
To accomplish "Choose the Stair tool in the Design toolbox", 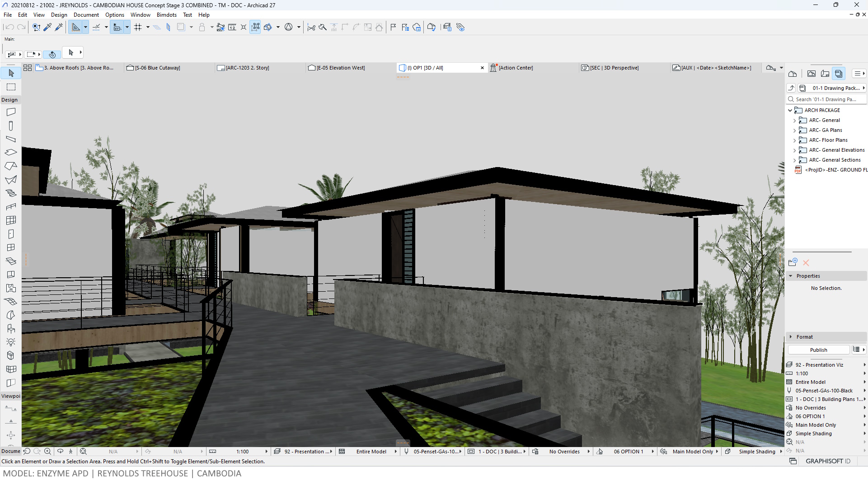I will [11, 193].
